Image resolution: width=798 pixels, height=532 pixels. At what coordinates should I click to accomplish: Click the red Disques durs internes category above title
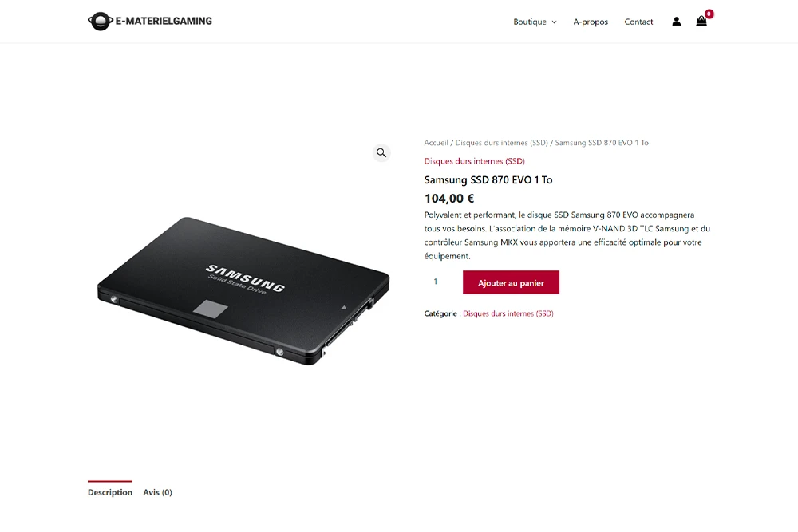(474, 161)
